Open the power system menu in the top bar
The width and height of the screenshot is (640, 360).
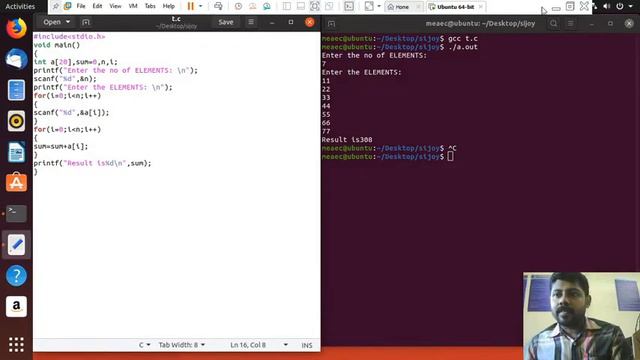[620, 6]
